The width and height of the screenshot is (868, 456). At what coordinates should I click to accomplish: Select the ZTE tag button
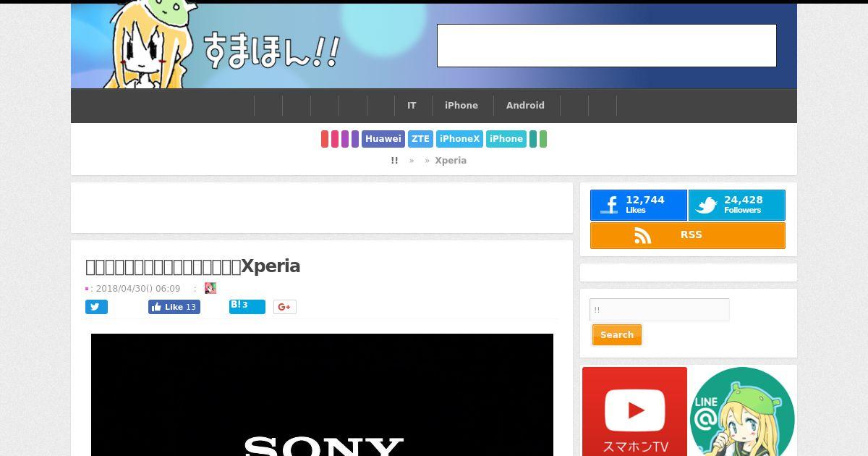420,139
